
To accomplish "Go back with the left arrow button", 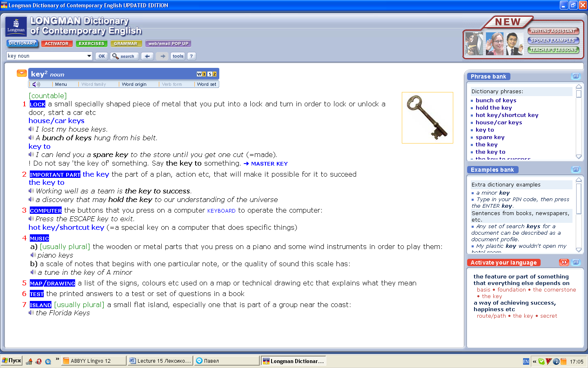I will (x=147, y=56).
